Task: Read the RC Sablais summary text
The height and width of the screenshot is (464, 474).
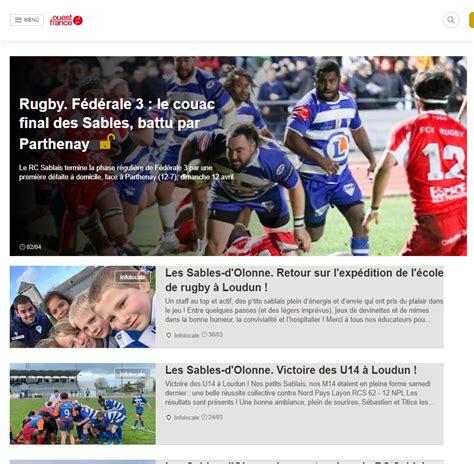Action: (127, 172)
